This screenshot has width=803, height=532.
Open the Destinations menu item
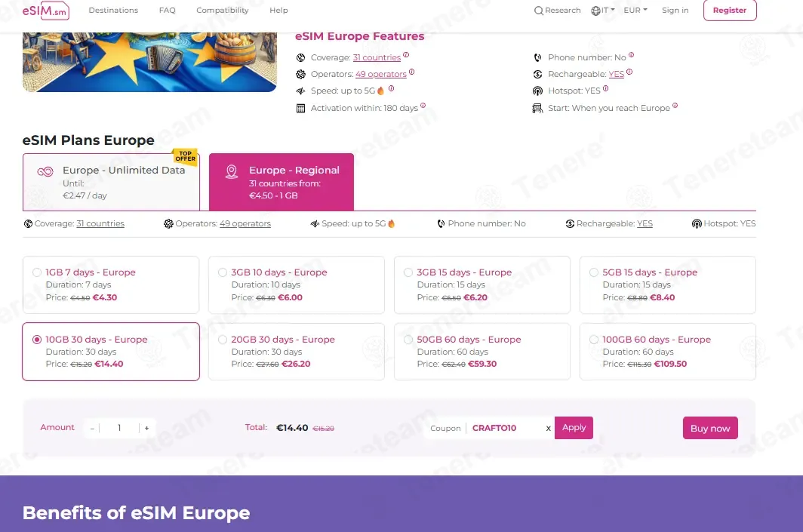click(x=113, y=11)
